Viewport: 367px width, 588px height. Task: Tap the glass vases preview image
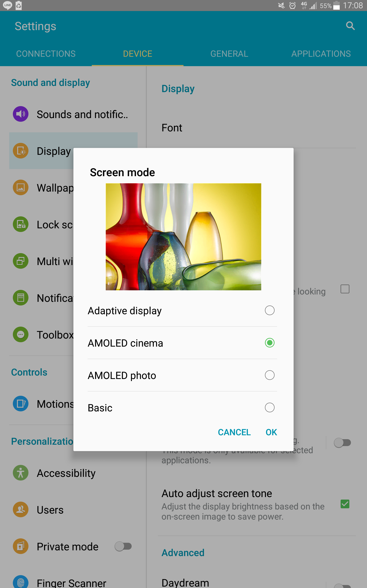tap(183, 237)
